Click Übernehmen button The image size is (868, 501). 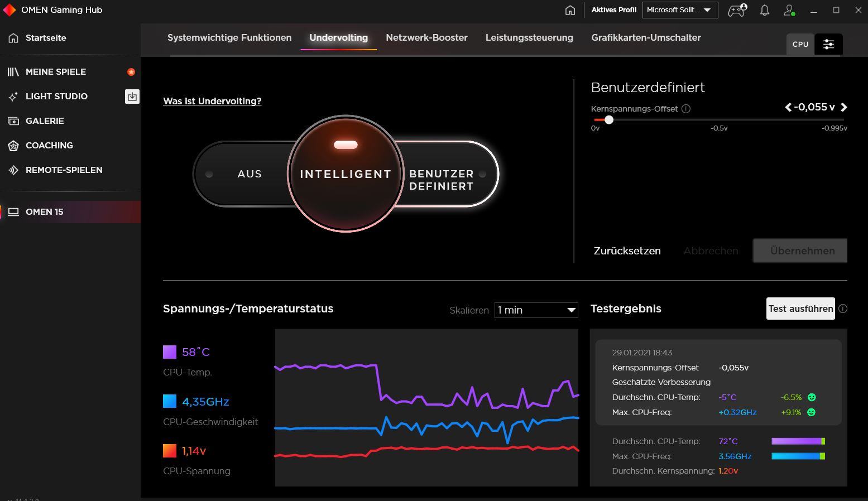pyautogui.click(x=800, y=251)
